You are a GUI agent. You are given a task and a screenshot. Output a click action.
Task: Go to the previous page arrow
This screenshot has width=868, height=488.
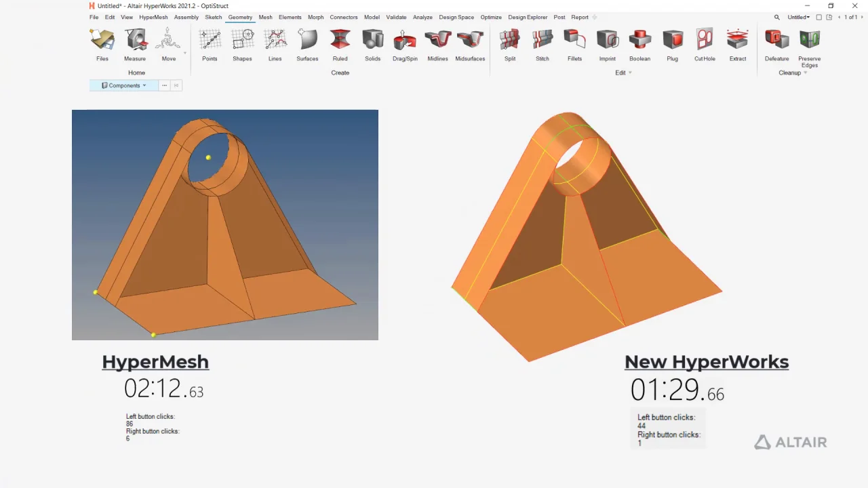tap(840, 17)
